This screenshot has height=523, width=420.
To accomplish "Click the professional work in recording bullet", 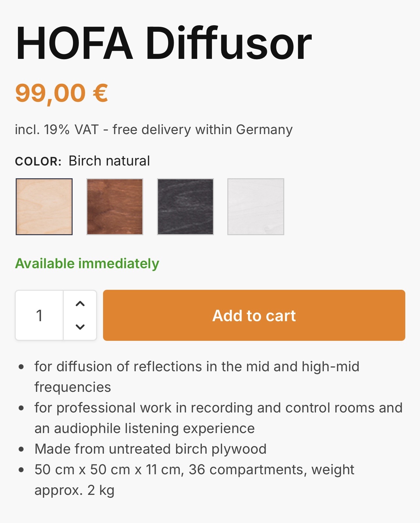I will [218, 408].
